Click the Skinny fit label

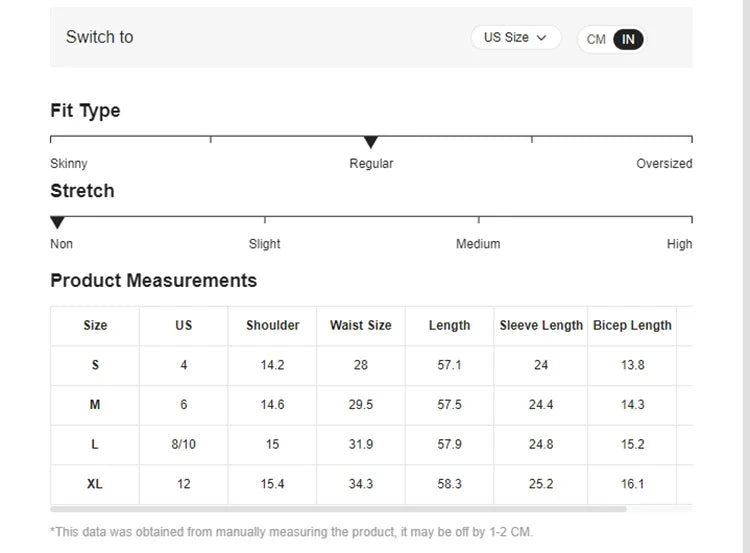(69, 163)
